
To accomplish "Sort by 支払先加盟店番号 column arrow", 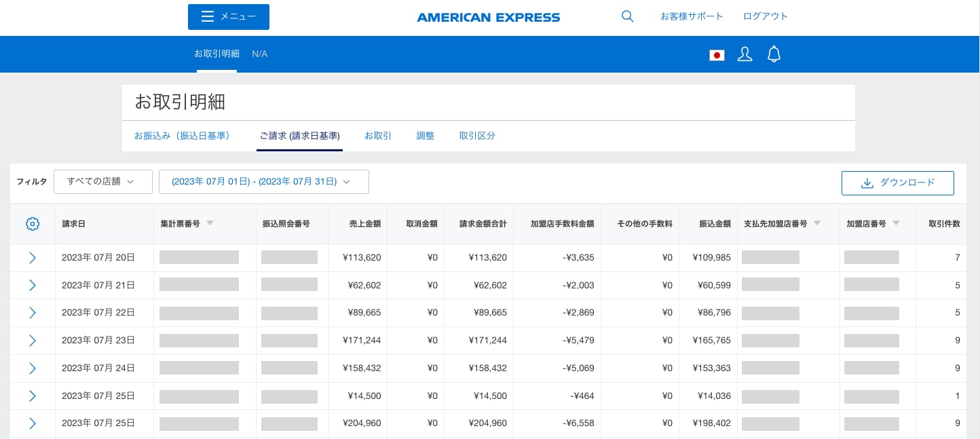I will tap(817, 223).
